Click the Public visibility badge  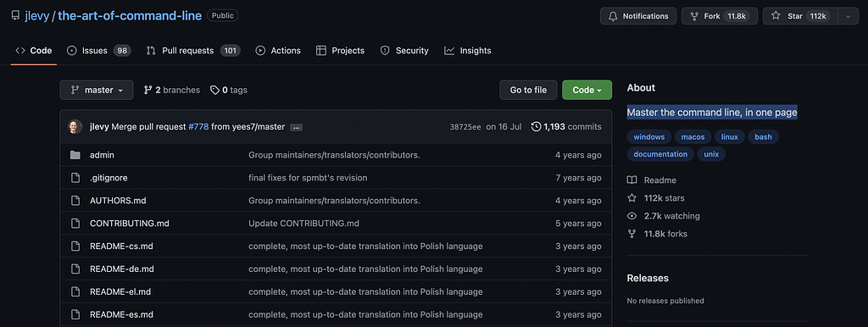223,15
